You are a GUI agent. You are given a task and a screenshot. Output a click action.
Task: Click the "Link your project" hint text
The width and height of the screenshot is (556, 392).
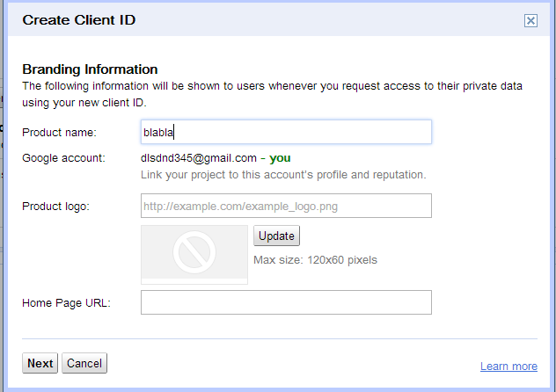283,175
